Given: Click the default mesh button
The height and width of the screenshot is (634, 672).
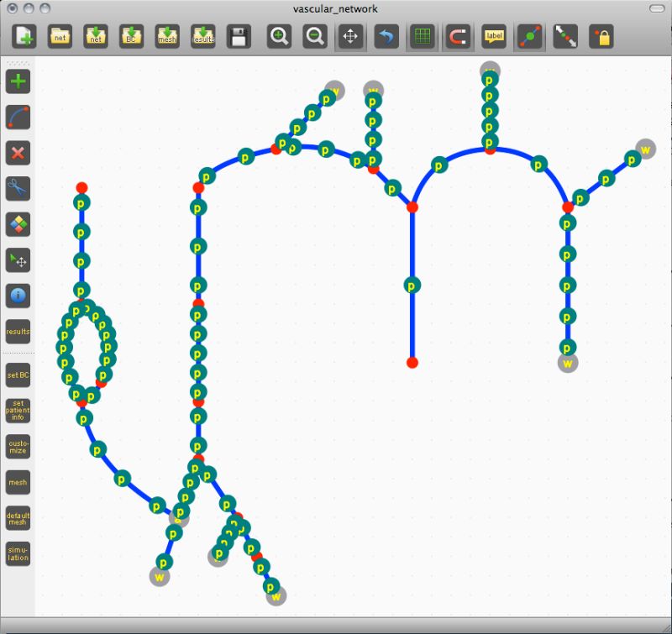Looking at the screenshot, I should [x=18, y=518].
